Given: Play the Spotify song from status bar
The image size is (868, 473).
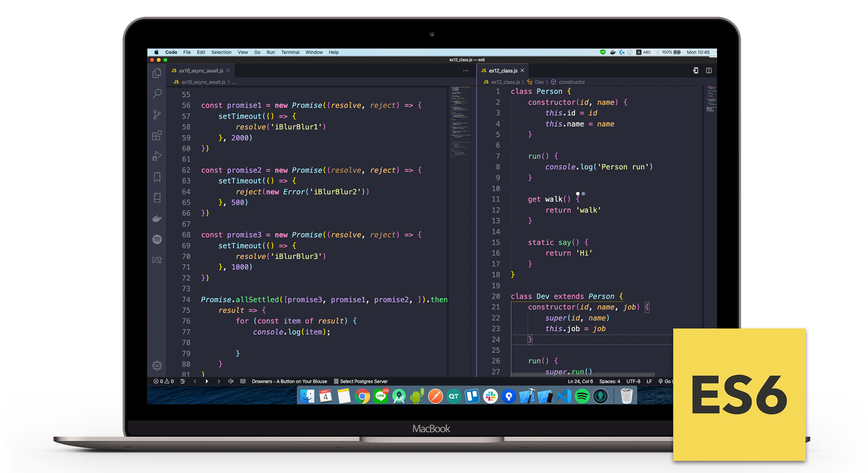Looking at the screenshot, I should [x=207, y=381].
